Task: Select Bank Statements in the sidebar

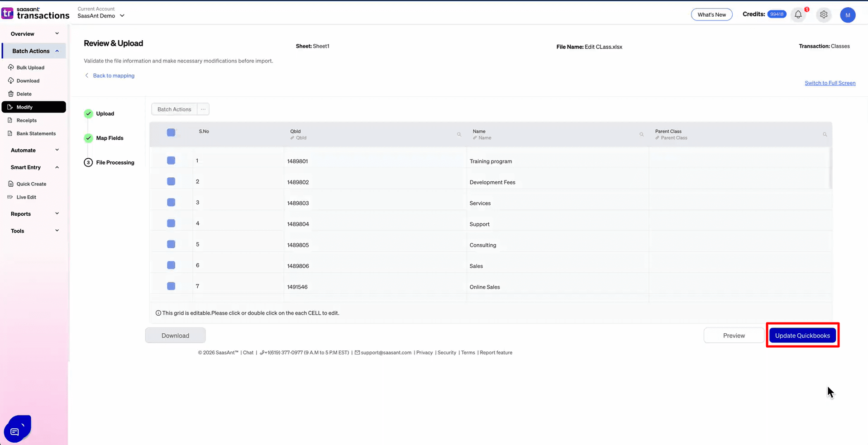Action: coord(36,133)
